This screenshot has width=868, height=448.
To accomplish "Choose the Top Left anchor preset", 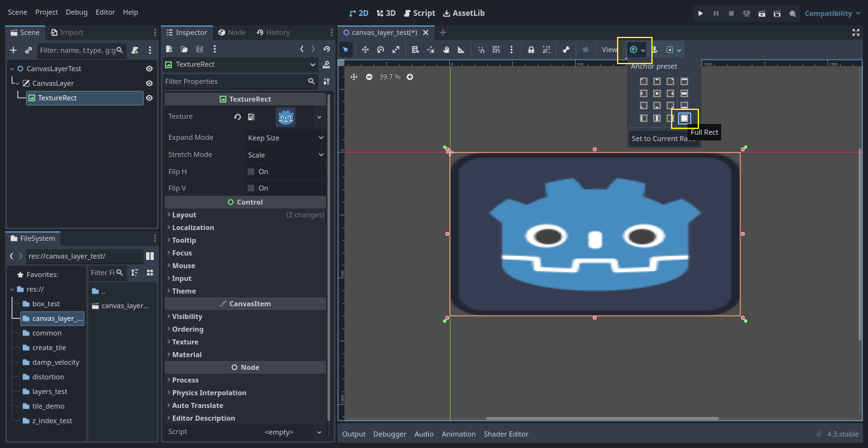I will click(644, 81).
